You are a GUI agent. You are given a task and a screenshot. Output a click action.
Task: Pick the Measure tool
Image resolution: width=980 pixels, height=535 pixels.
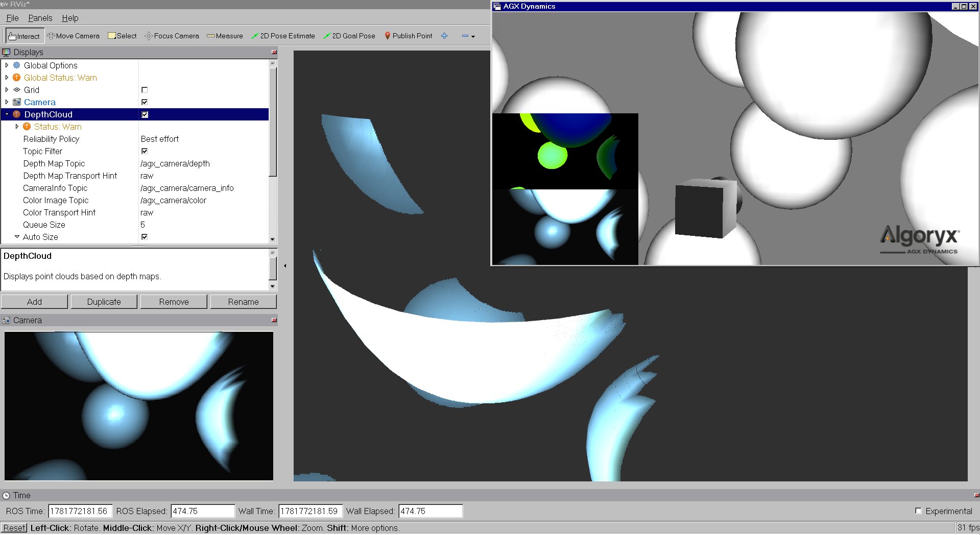pos(225,36)
